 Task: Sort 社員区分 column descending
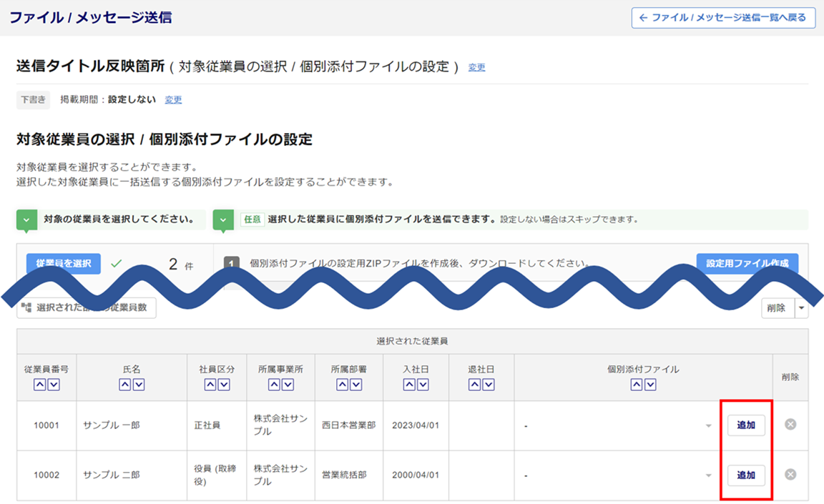pos(224,385)
